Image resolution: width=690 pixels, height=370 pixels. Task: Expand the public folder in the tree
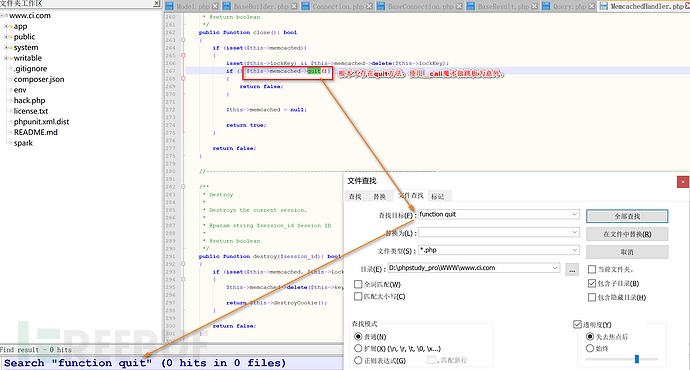(x=6, y=37)
